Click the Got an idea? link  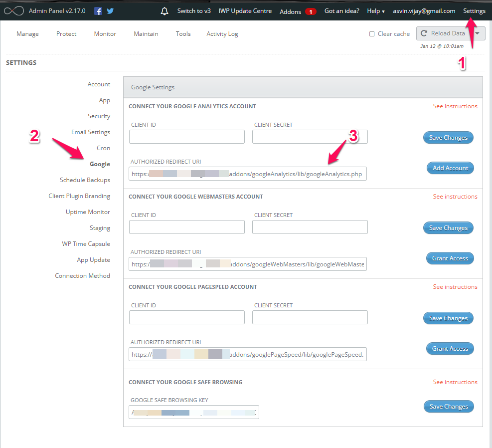tap(341, 11)
